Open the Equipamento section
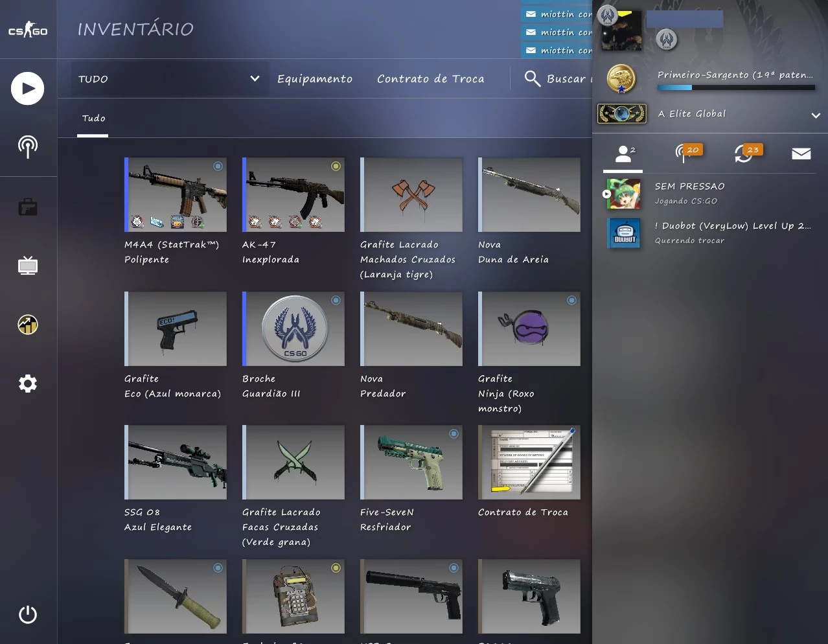 pos(315,79)
